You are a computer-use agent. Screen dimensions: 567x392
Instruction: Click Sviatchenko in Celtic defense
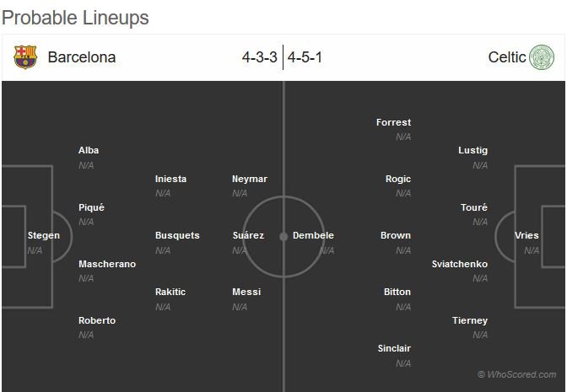[x=459, y=264]
